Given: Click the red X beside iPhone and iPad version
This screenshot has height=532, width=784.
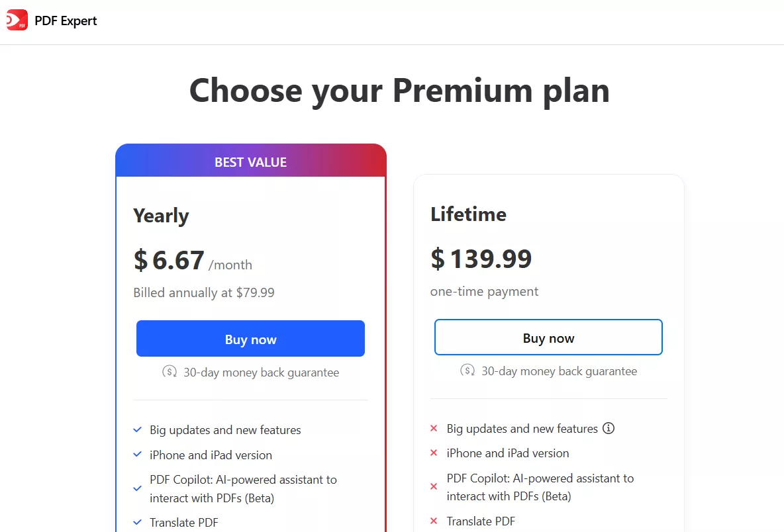Looking at the screenshot, I should point(434,453).
